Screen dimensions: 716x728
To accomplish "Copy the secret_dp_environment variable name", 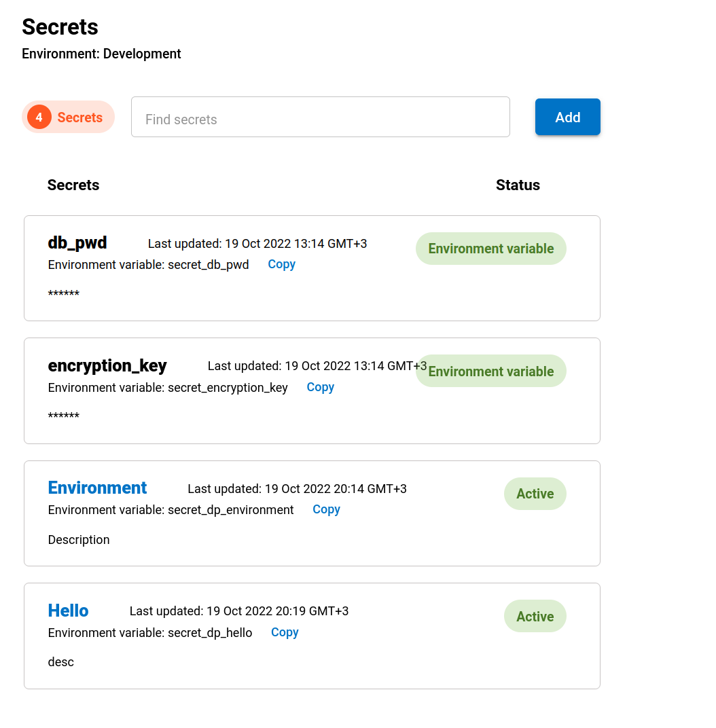I will click(326, 509).
